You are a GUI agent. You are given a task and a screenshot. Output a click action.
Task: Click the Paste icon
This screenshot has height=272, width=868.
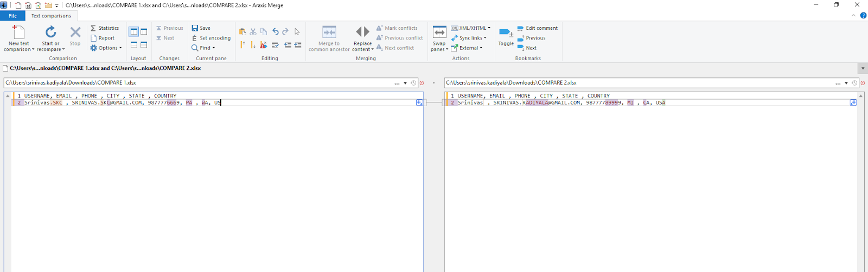tap(242, 32)
